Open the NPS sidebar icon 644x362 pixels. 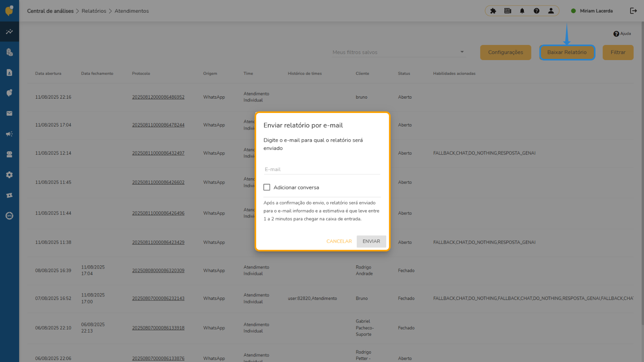click(x=9, y=216)
